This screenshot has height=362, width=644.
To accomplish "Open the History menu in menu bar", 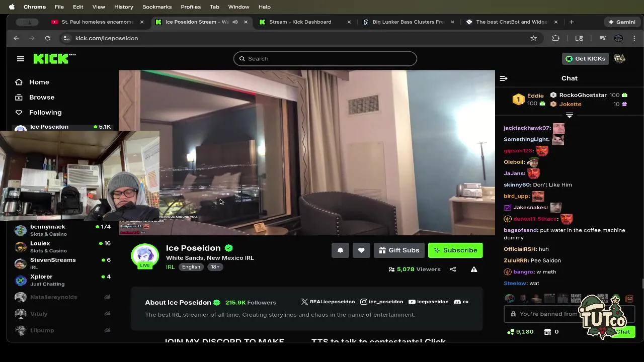I will [123, 7].
